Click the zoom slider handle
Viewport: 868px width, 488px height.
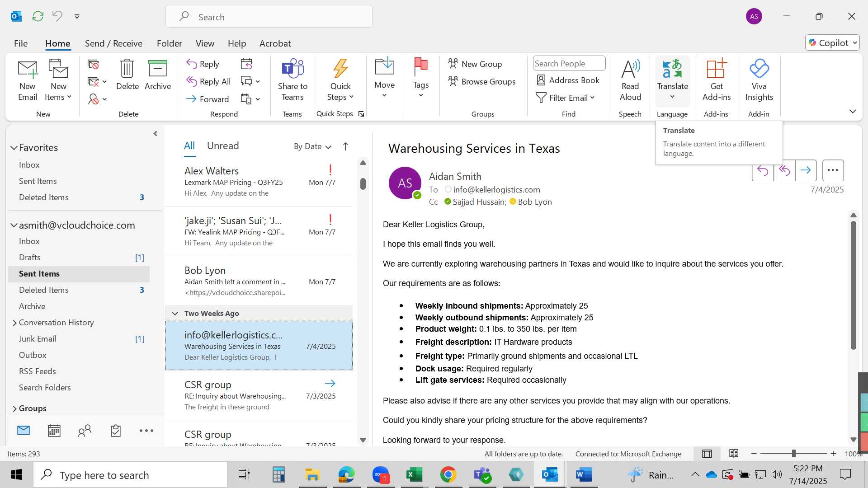[x=794, y=454]
